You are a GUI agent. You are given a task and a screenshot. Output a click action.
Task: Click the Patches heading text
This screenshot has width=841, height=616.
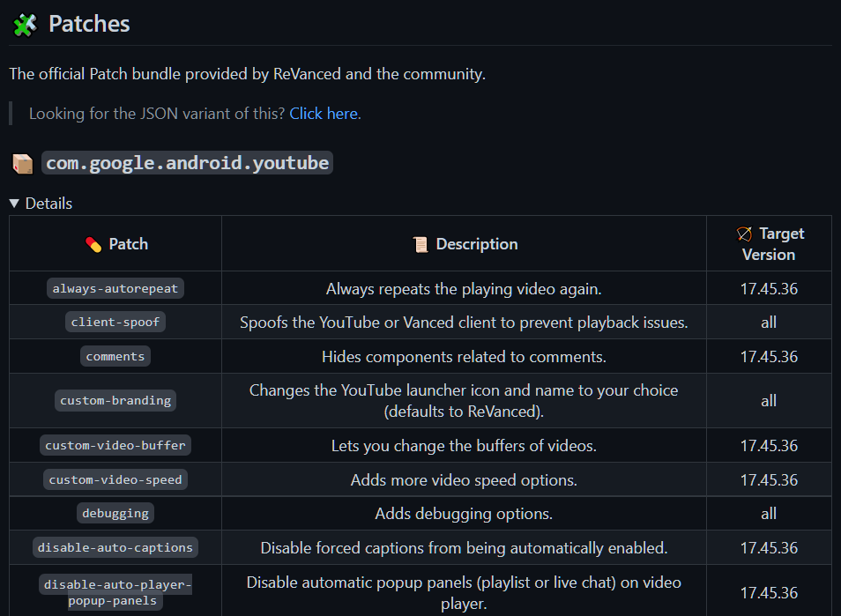tap(89, 24)
